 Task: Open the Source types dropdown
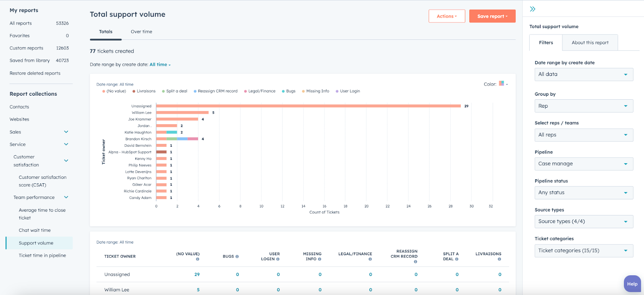(x=584, y=221)
